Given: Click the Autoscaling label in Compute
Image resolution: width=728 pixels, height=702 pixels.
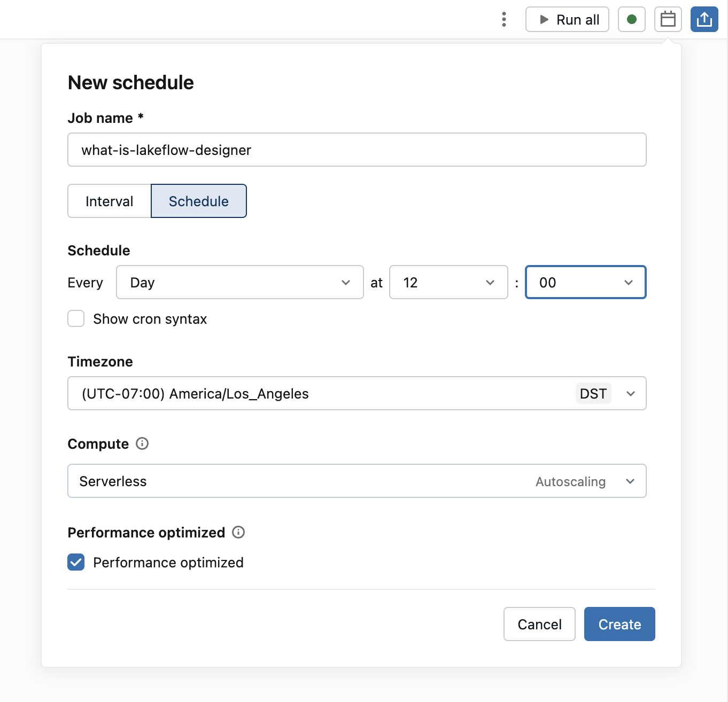Looking at the screenshot, I should (x=570, y=481).
